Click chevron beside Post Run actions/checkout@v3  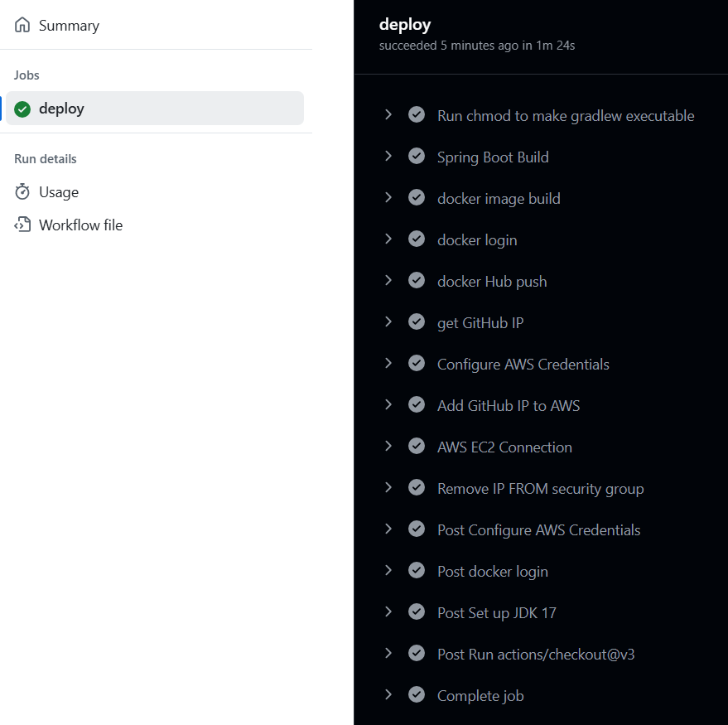[x=388, y=653]
